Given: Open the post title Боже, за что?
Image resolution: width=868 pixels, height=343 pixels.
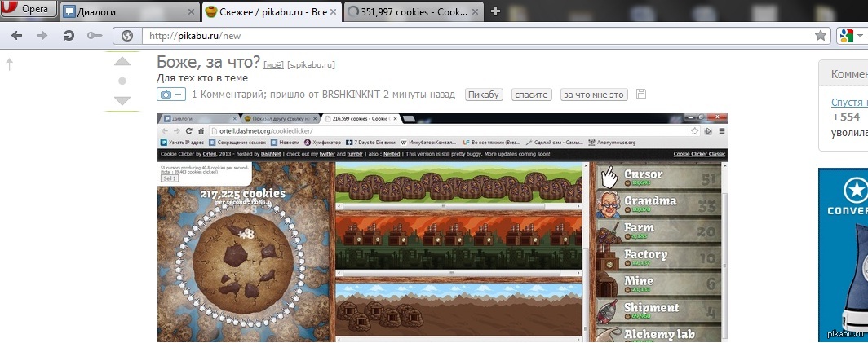Looking at the screenshot, I should (208, 63).
